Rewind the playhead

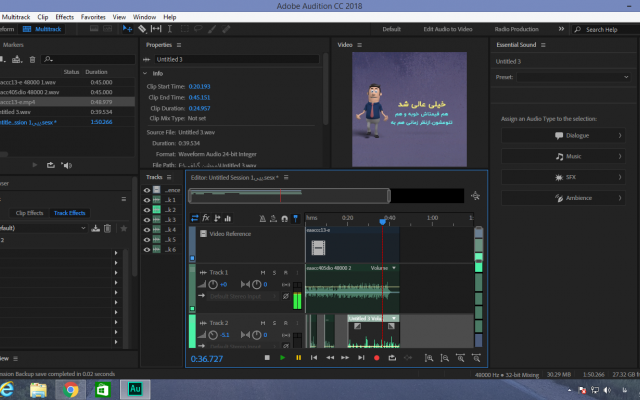coord(330,358)
